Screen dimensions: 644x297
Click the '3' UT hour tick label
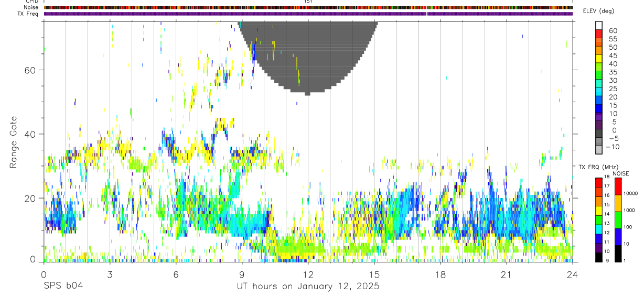[110, 274]
